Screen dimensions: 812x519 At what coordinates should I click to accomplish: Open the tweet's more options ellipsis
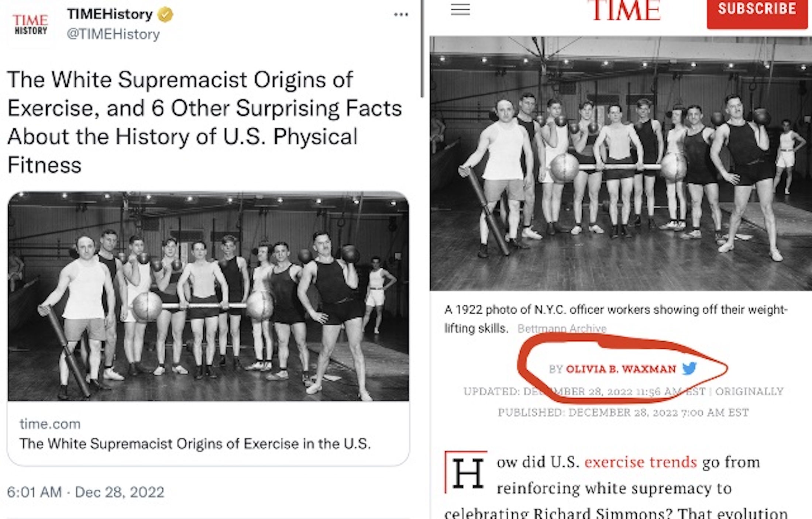pos(401,15)
